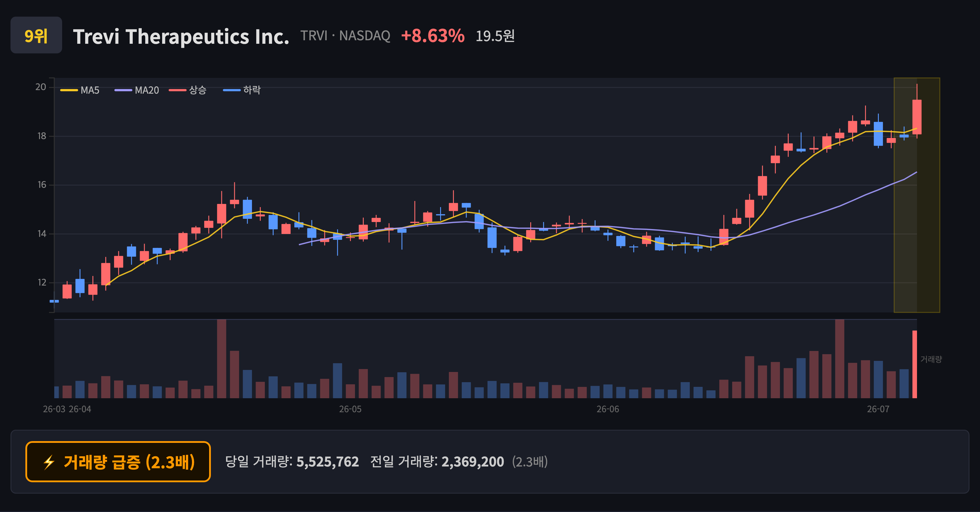This screenshot has width=980, height=512.
Task: Click the 18 price axis label
Action: coord(41,136)
